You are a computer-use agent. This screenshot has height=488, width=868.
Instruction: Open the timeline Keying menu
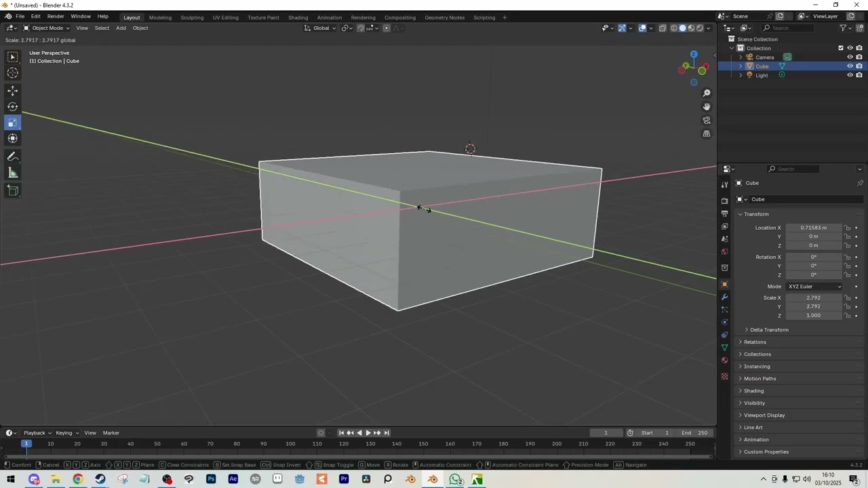pyautogui.click(x=66, y=432)
